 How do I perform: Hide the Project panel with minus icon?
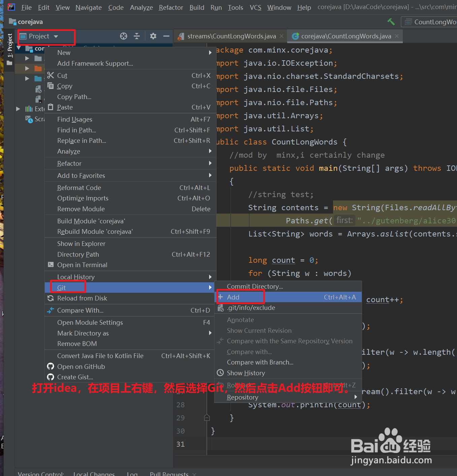(x=166, y=36)
